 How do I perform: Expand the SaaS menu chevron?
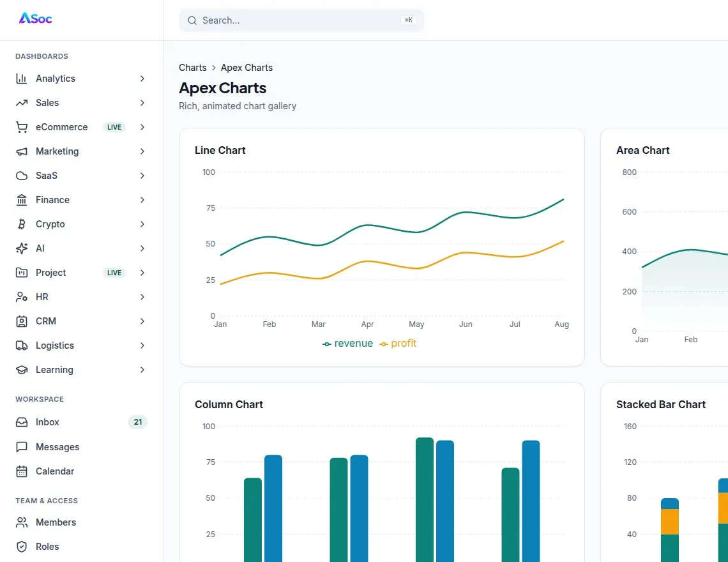tap(142, 176)
